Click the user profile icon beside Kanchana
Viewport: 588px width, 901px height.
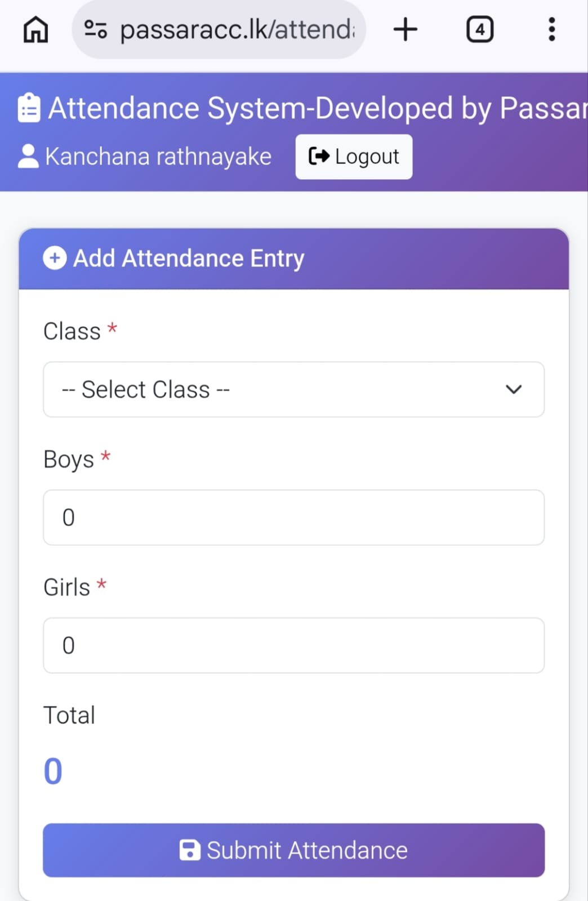(x=28, y=156)
